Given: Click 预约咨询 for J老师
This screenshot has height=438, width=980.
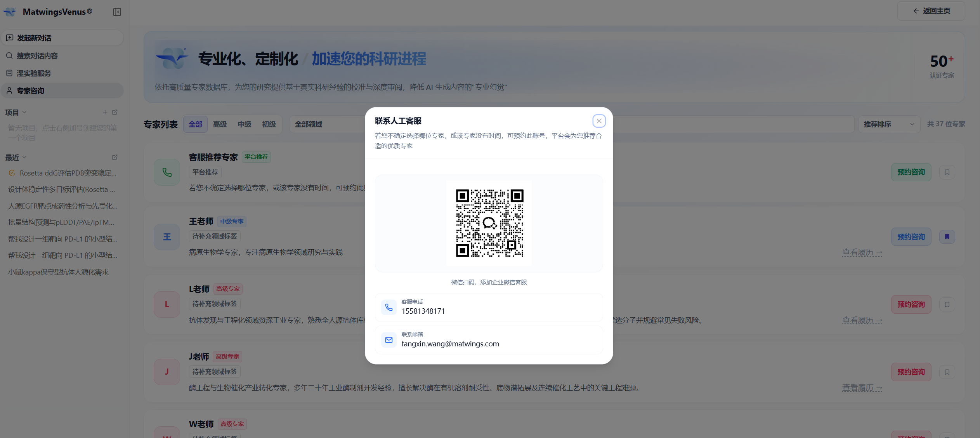Looking at the screenshot, I should point(911,372).
